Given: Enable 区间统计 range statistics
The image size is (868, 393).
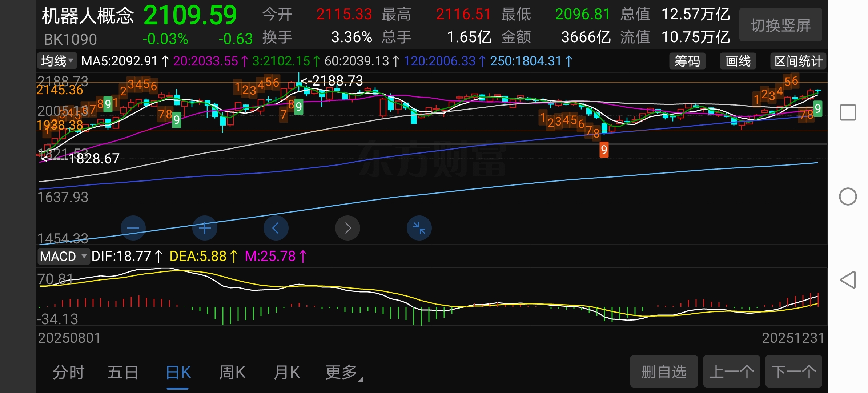Looking at the screenshot, I should tap(798, 61).
